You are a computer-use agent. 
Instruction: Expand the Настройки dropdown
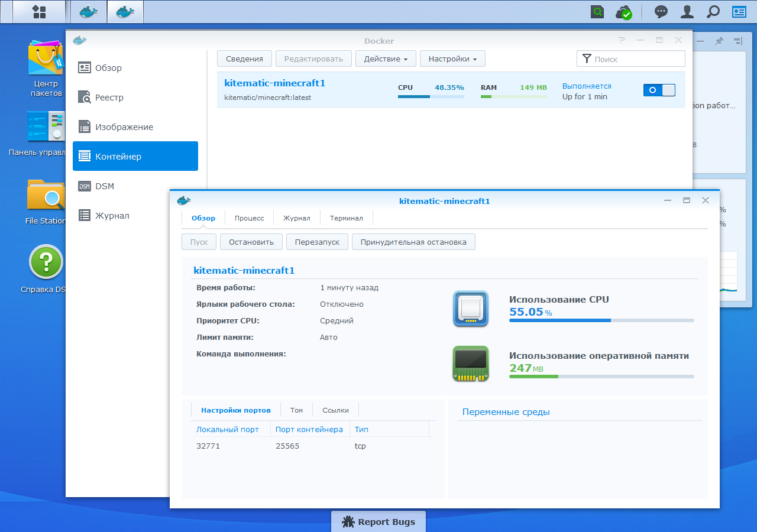(x=452, y=59)
